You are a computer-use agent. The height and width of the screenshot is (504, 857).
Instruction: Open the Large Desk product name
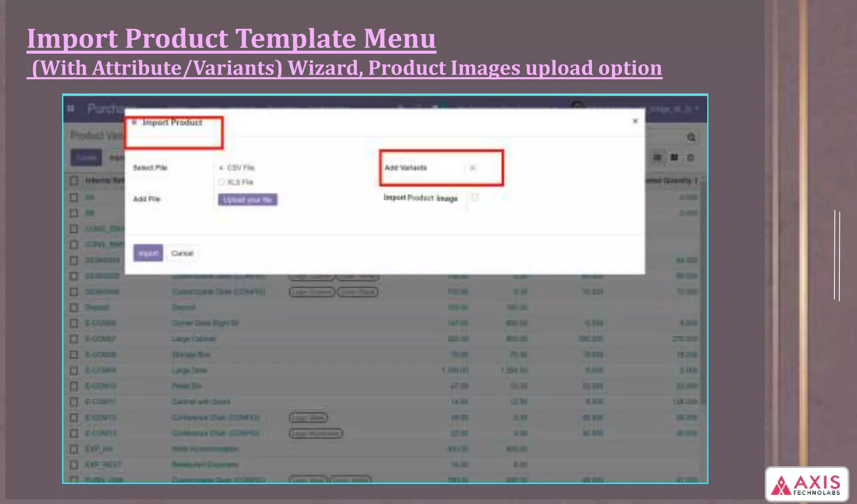(x=189, y=370)
